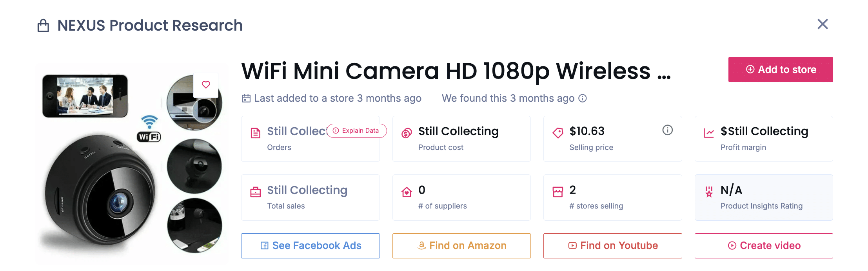Open See Facebook Ads

310,246
